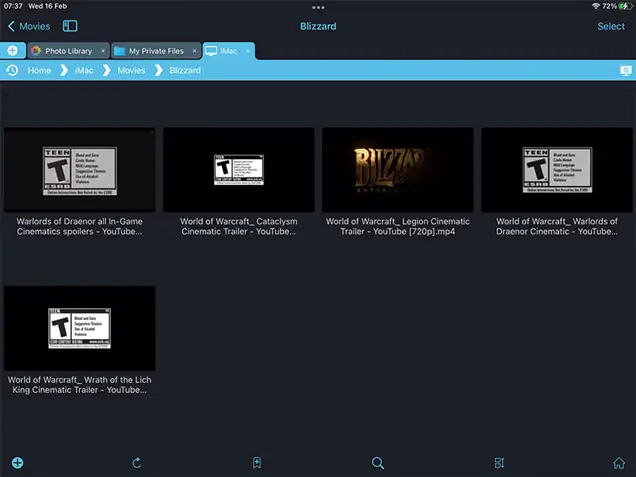This screenshot has height=477, width=636.
Task: Close the My Private Files tab
Action: pos(195,51)
